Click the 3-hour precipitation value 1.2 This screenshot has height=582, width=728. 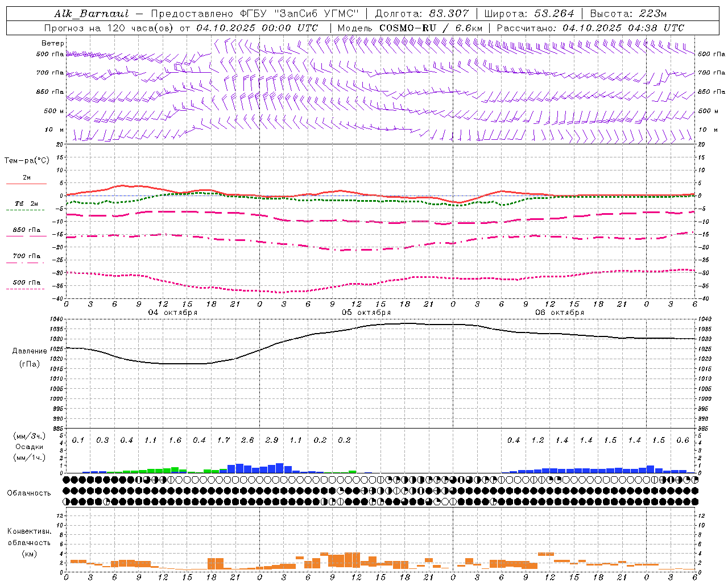pyautogui.click(x=537, y=440)
